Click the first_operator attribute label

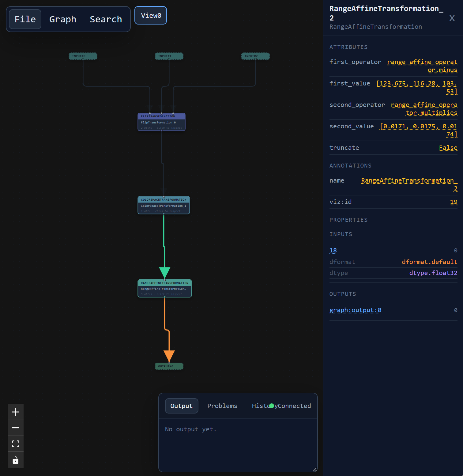click(355, 62)
